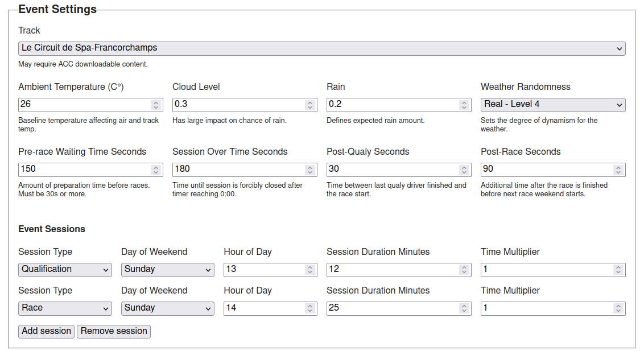Open the Weather Randomness dropdown
The height and width of the screenshot is (359, 644).
click(552, 105)
